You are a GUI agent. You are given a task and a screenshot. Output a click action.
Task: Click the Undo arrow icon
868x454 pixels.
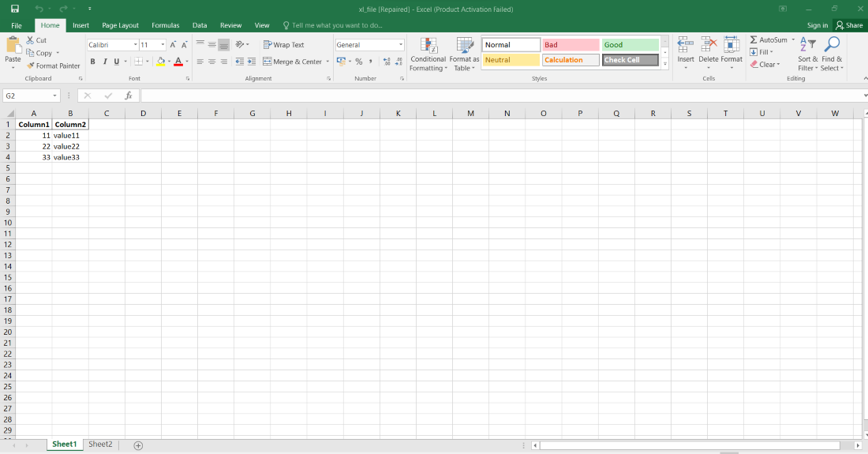[39, 9]
